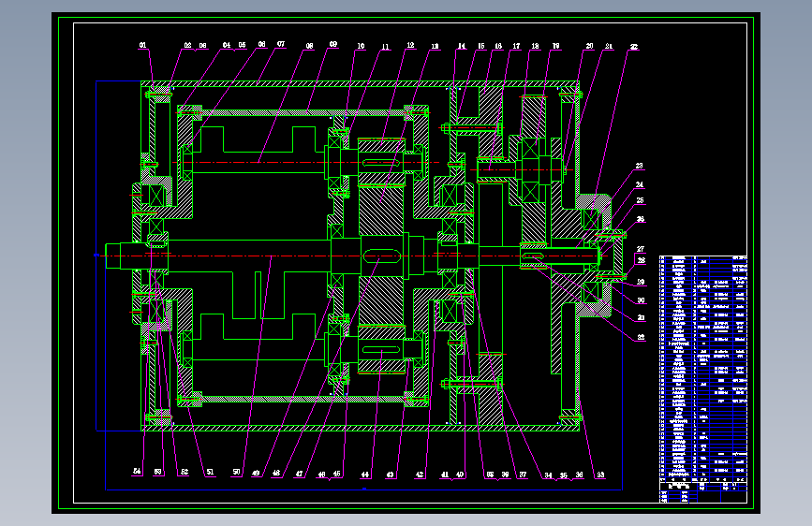Select part callout number 42
Viewport: 812px width, 526px height.
(420, 475)
